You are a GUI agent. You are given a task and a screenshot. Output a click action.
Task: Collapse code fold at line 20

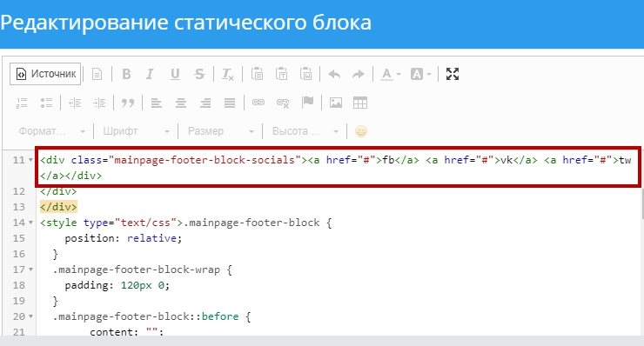pos(30,316)
